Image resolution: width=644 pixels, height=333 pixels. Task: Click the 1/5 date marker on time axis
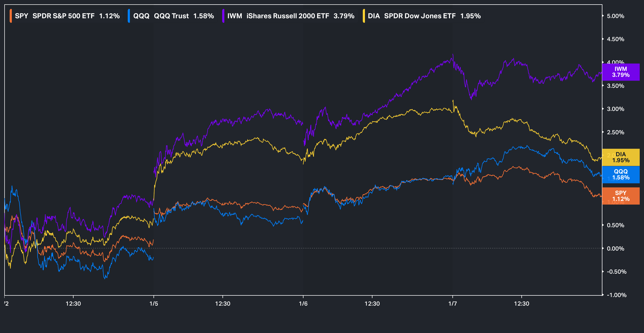[x=154, y=303]
